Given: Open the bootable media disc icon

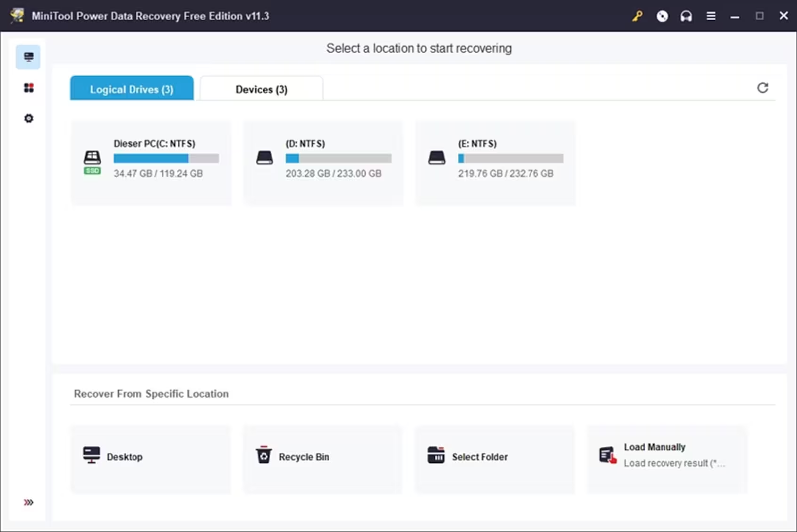Looking at the screenshot, I should [662, 16].
